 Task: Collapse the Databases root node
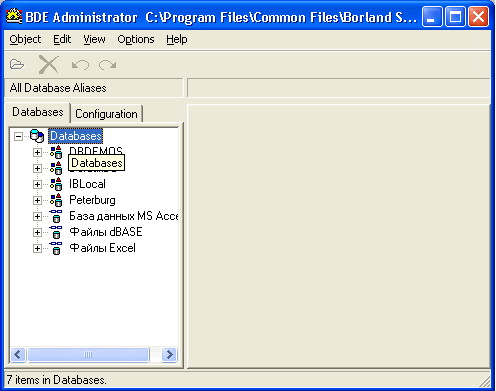click(18, 136)
